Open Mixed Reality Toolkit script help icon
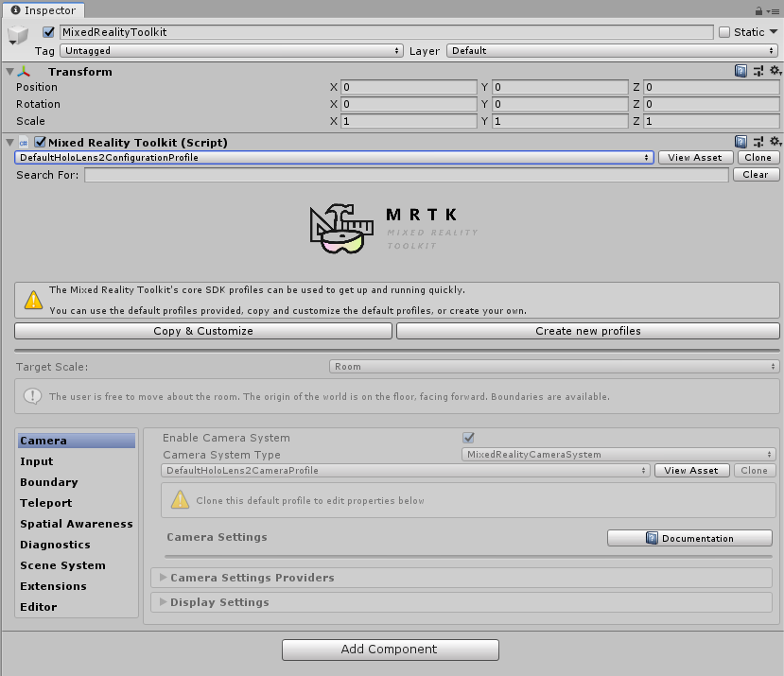Image resolution: width=784 pixels, height=676 pixels. click(740, 142)
